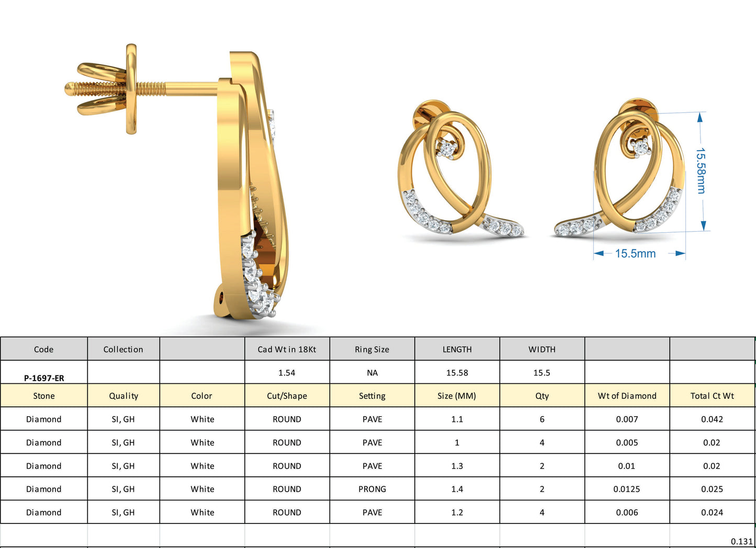Click the ring size value NA
Screen dimensions: 756x548
pyautogui.click(x=372, y=373)
